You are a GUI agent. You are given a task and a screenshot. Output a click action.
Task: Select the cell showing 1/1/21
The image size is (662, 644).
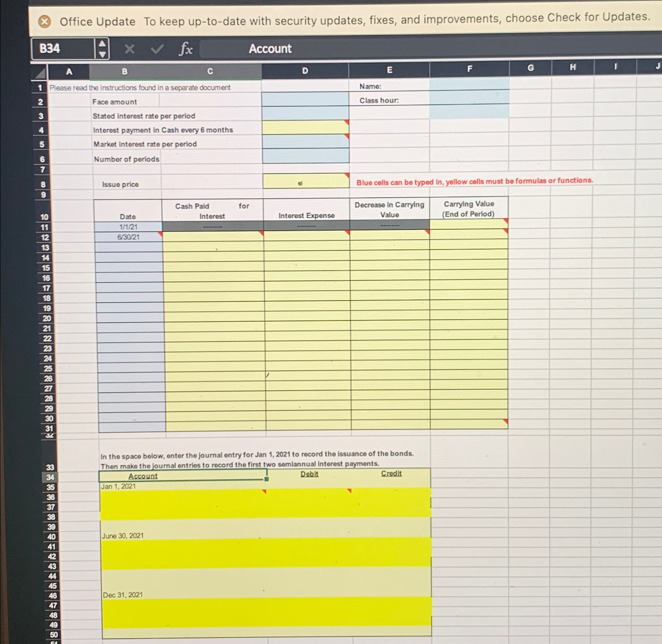pos(129,227)
